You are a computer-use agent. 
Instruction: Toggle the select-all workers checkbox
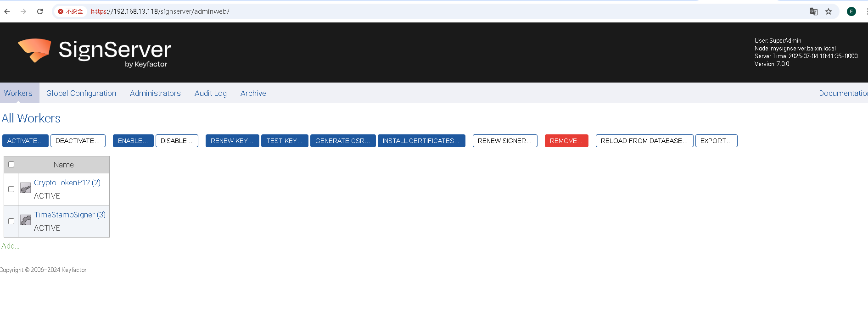coord(11,165)
